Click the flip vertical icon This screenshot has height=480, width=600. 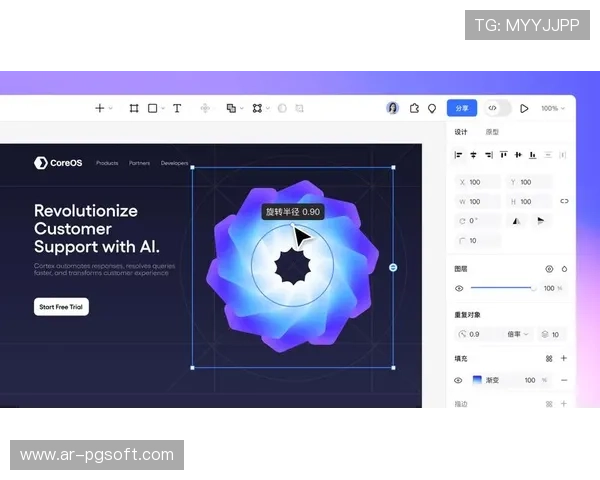coord(541,220)
